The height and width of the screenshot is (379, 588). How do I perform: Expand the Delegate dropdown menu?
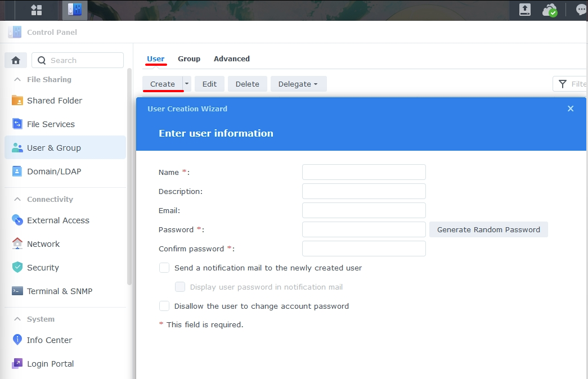point(298,84)
